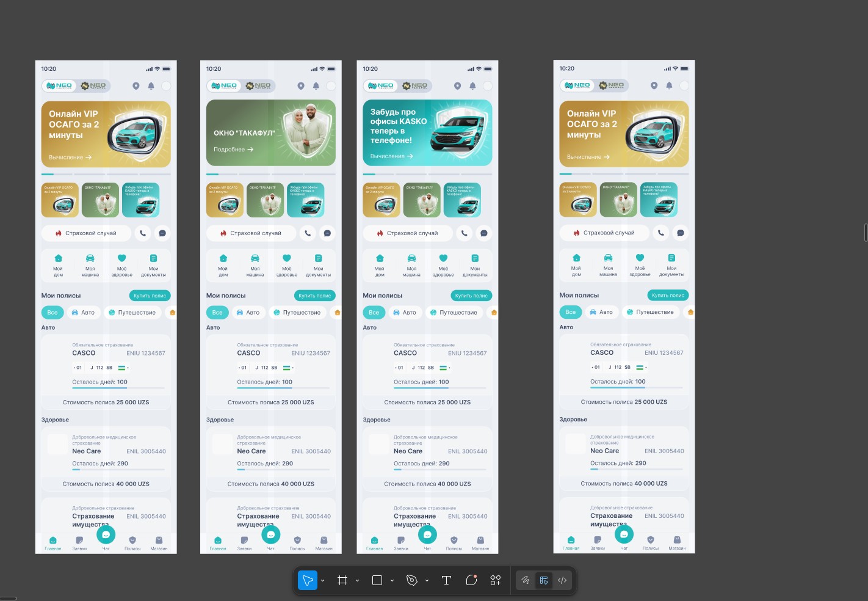The image size is (868, 601).
Task: Open the Pen tool dropdown arrow
Action: (x=427, y=581)
